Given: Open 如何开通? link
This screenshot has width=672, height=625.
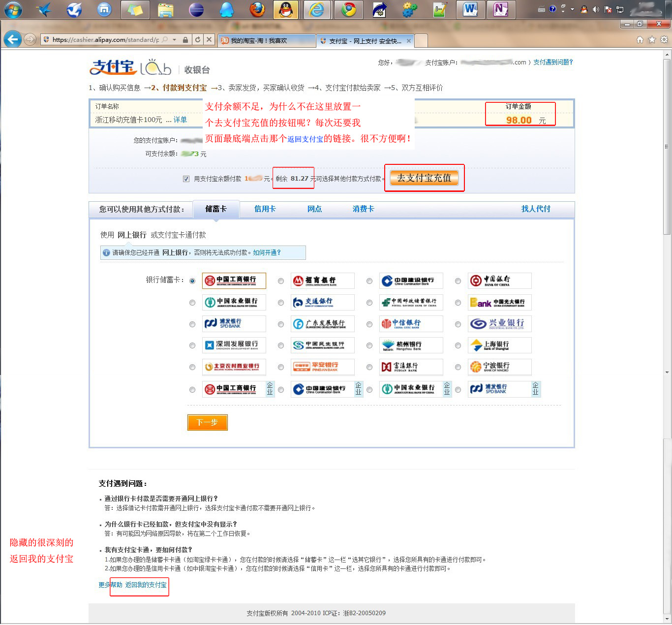Looking at the screenshot, I should [x=267, y=252].
